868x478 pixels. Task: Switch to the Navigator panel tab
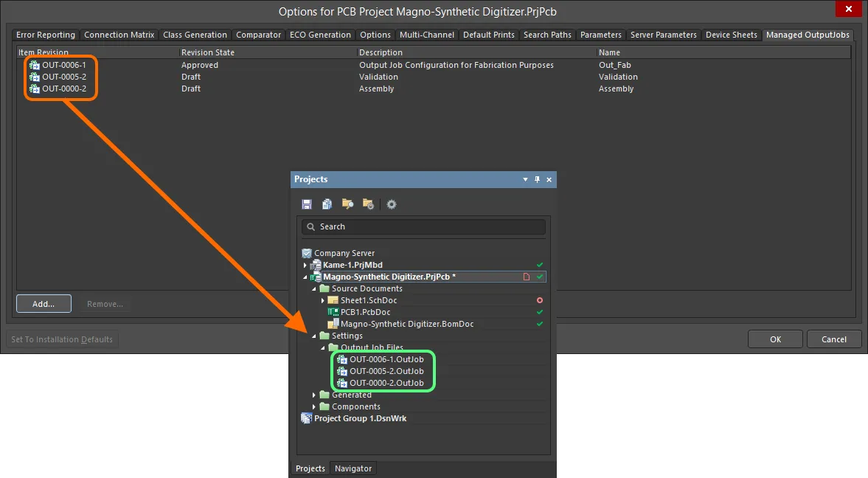pyautogui.click(x=353, y=468)
